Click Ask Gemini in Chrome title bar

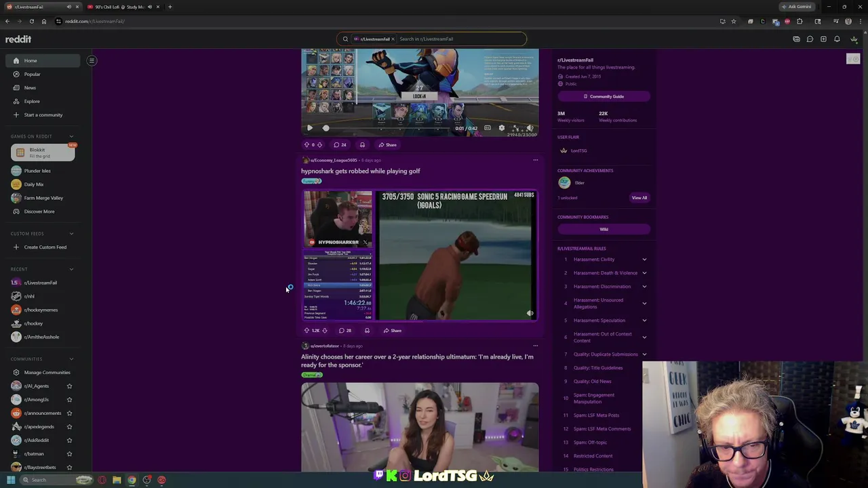[796, 7]
